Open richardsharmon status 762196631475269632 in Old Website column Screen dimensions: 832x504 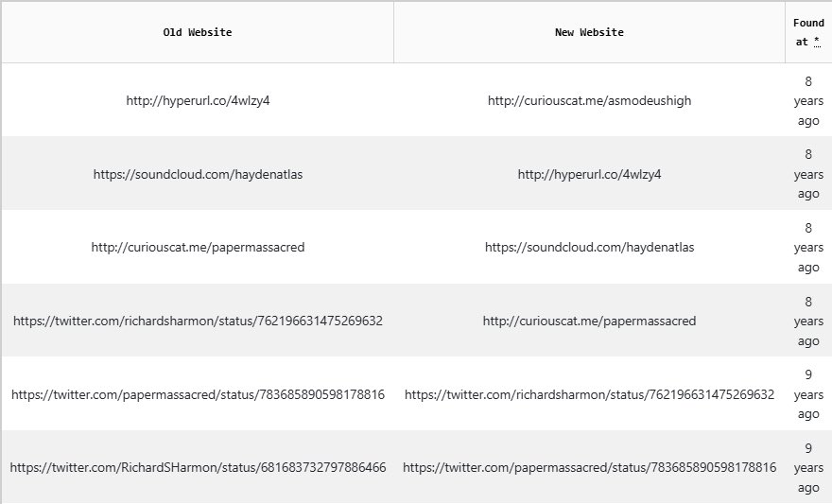198,321
